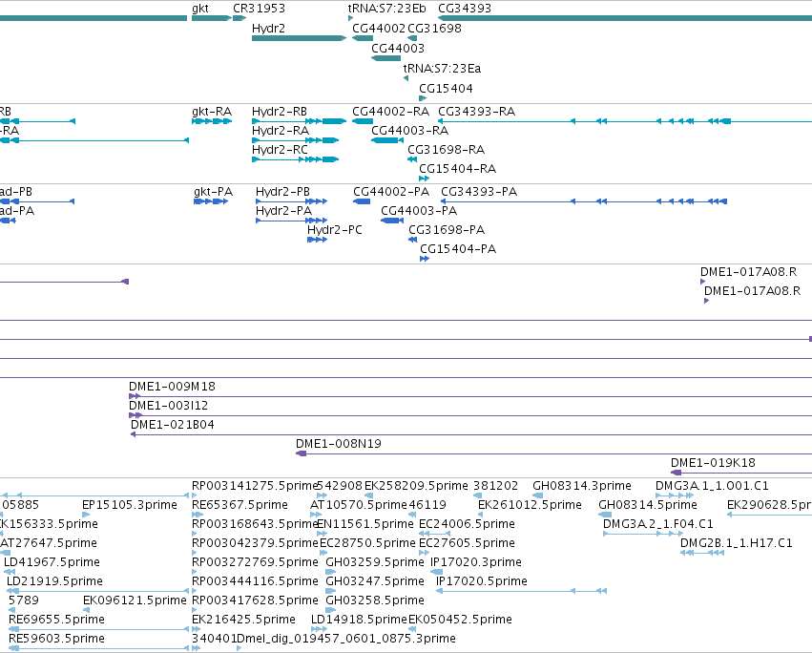Select the Hydr2-RB transcript
The height and width of the screenshot is (653, 812).
(299, 121)
